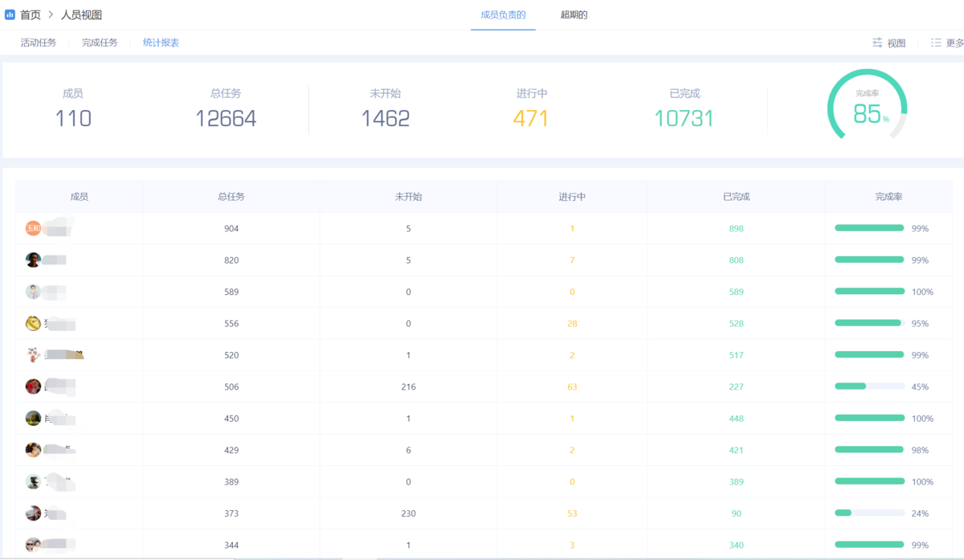
Task: Click avatar in the 429 tasks row
Action: click(x=33, y=449)
